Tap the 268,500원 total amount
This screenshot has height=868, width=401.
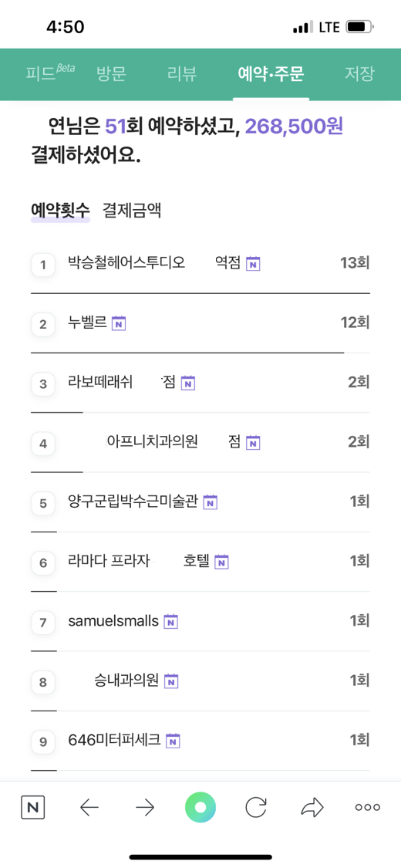295,127
